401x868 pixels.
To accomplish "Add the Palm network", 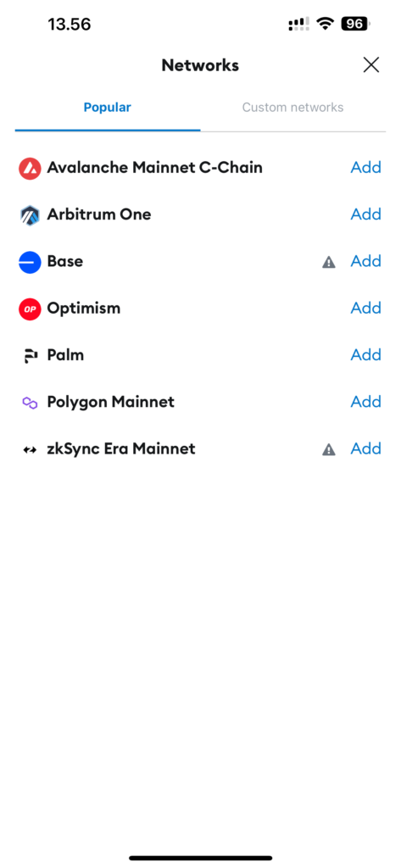I will coord(365,355).
